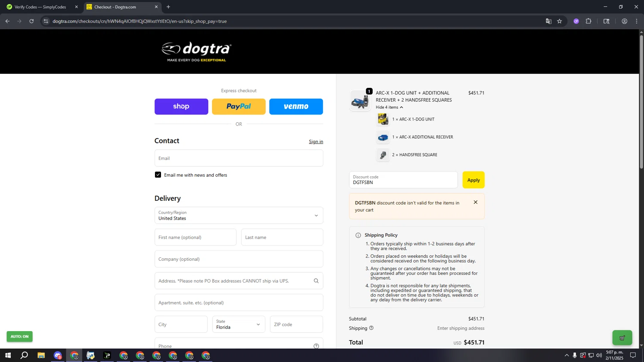Open the Windows Start menu
This screenshot has height=362, width=644.
7,355
